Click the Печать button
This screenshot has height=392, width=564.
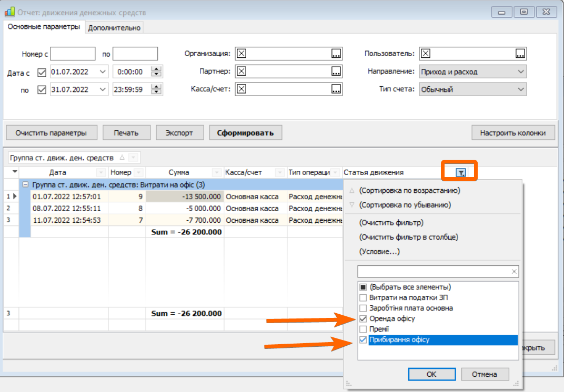point(126,132)
